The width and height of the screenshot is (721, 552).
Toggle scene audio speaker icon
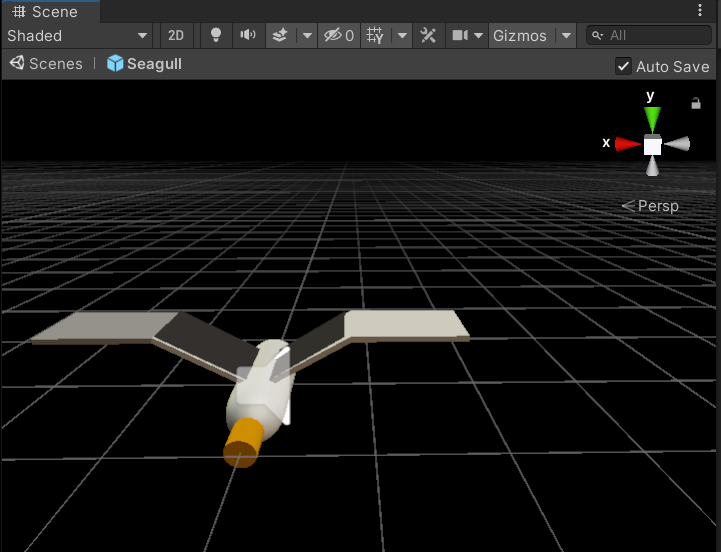248,35
